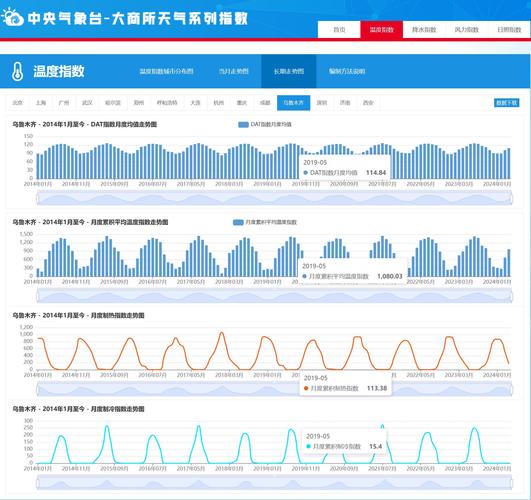Click the 中央气象台-大商所天气系列指数 site title
Image resolution: width=531 pixels, height=500 pixels.
[x=137, y=18]
